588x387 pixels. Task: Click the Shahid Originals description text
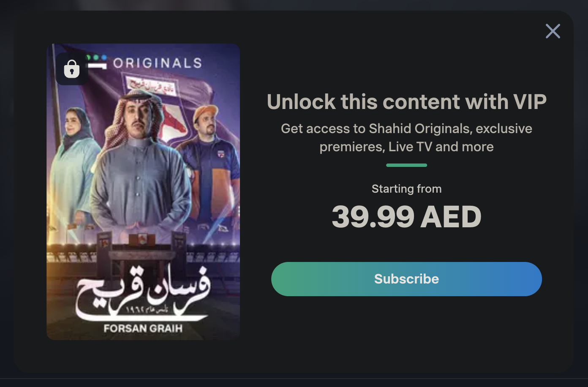tap(406, 138)
